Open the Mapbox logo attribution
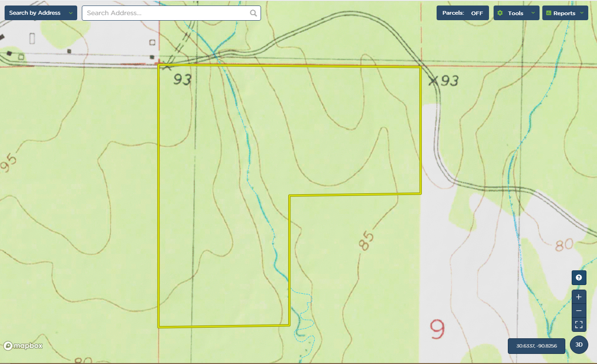The height and width of the screenshot is (364, 597). tap(23, 346)
